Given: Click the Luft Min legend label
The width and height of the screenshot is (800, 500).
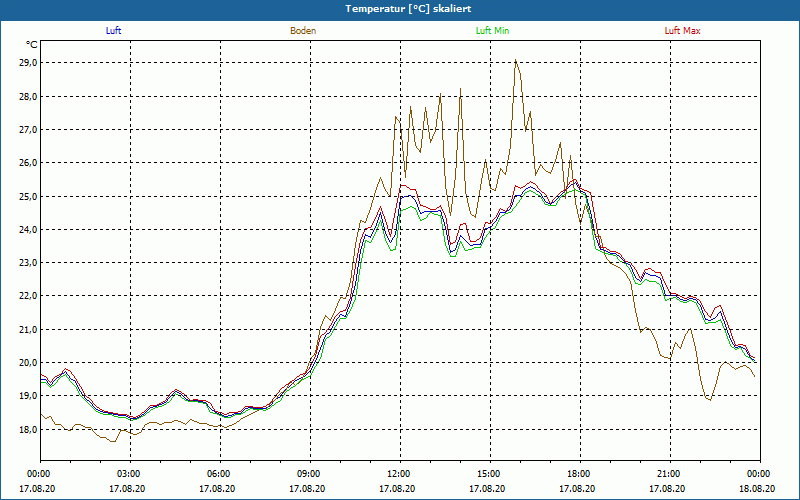Looking at the screenshot, I should [492, 31].
